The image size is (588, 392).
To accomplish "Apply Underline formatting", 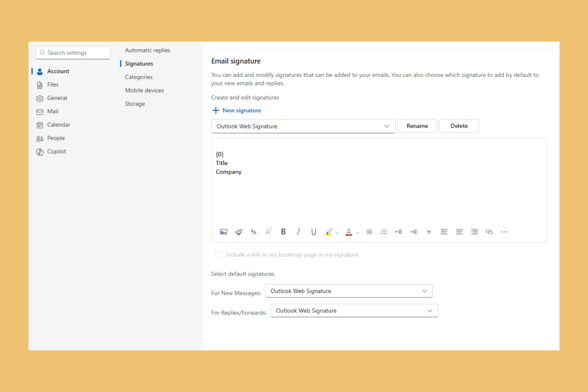I will click(313, 232).
